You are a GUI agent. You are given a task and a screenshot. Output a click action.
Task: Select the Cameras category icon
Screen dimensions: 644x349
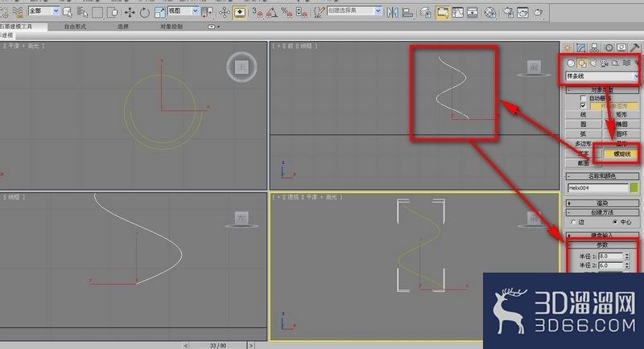605,64
